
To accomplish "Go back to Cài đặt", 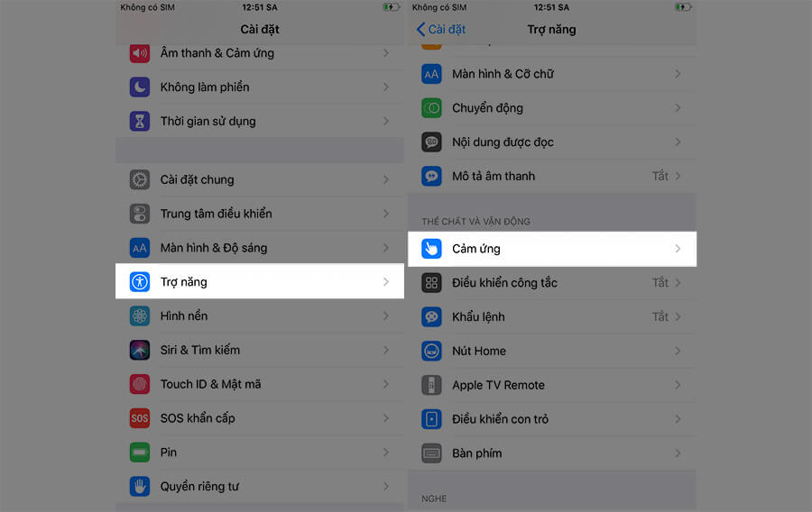I will (x=441, y=29).
